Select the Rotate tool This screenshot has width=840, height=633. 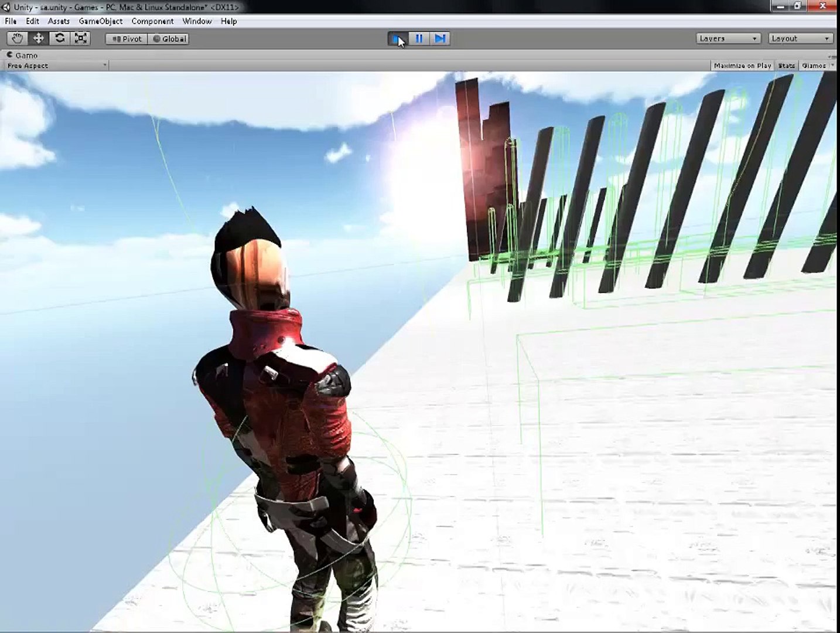pos(60,39)
